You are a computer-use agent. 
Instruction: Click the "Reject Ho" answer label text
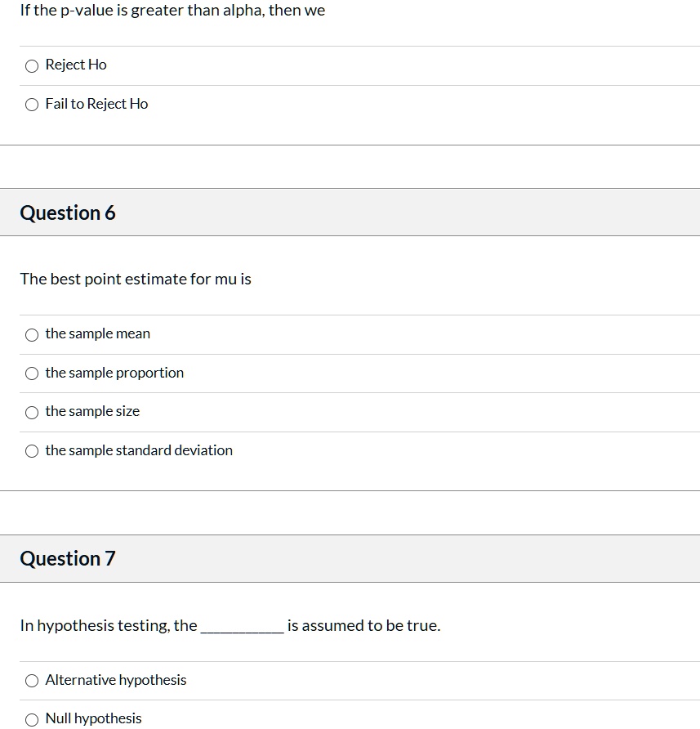tap(76, 65)
